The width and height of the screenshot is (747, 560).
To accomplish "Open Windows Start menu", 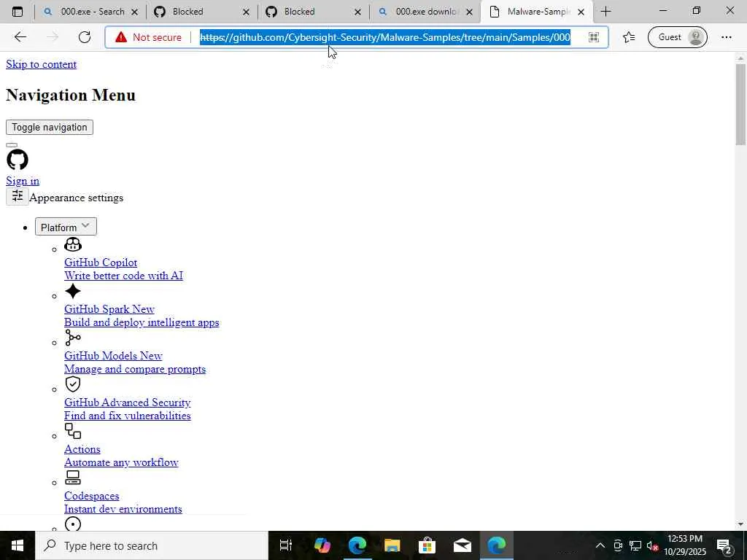I will [18, 545].
